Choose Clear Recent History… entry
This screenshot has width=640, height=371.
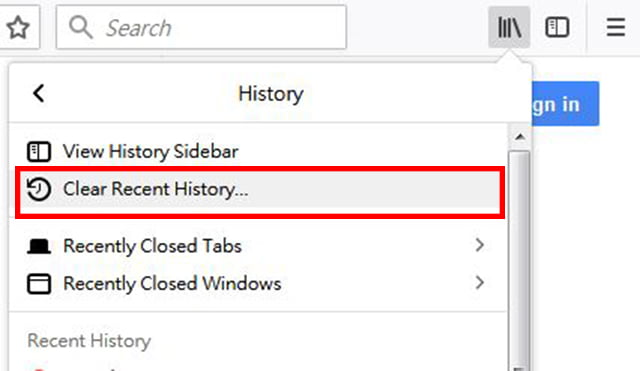pyautogui.click(x=260, y=192)
